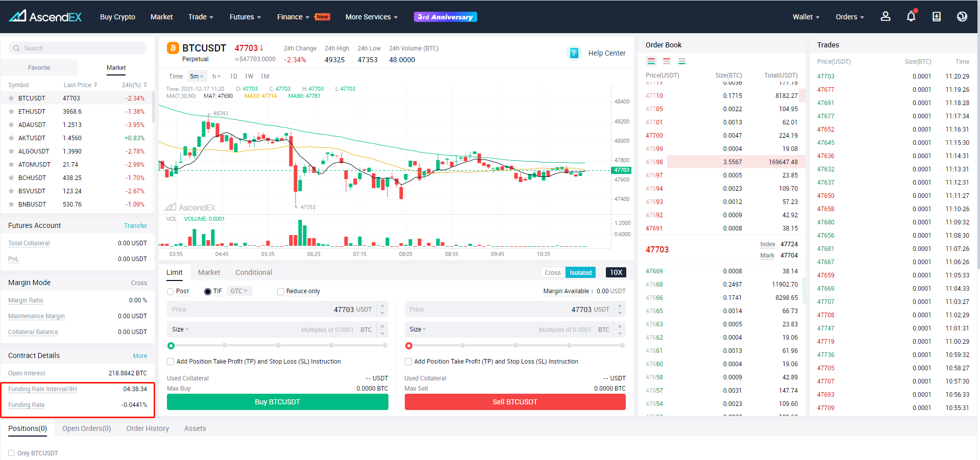
Task: Select the 1D chart timeframe
Action: click(x=233, y=76)
